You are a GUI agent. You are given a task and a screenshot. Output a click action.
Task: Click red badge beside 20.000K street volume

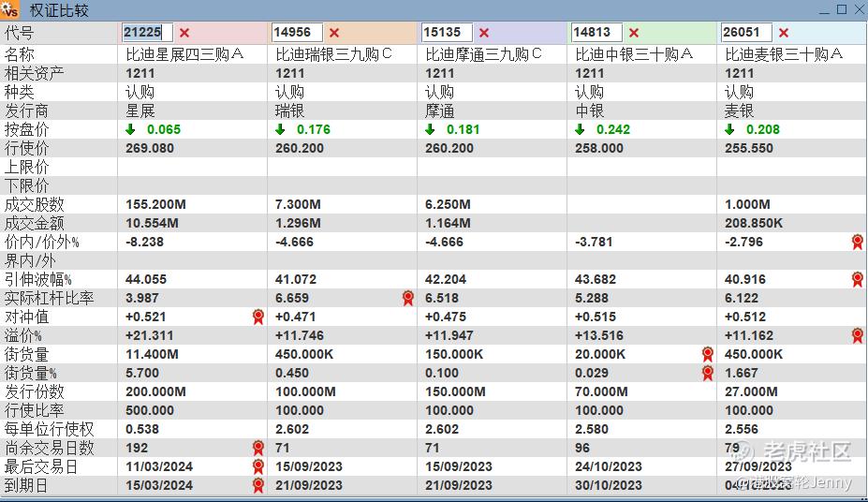[708, 354]
